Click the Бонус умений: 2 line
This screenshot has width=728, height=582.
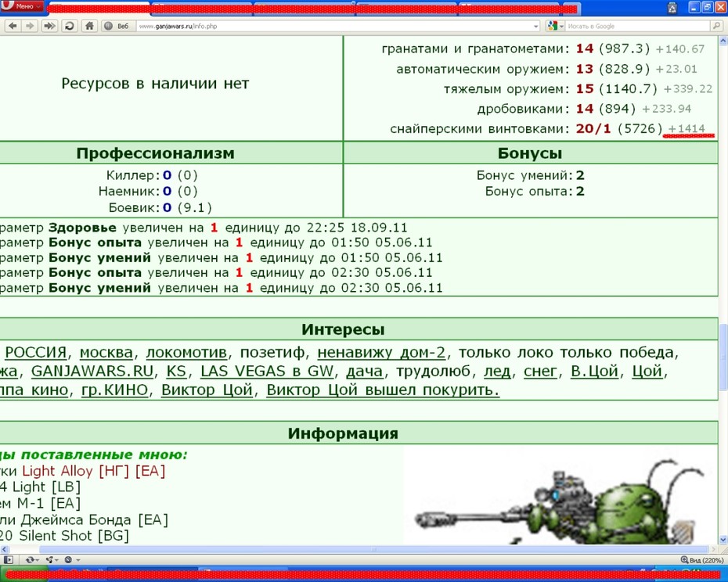point(530,175)
